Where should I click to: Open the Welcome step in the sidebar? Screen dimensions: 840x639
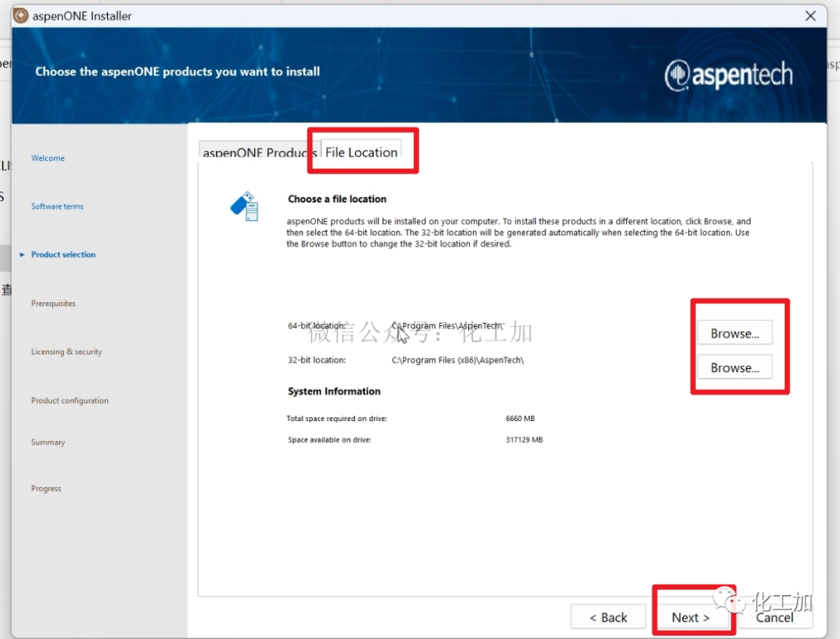click(47, 158)
